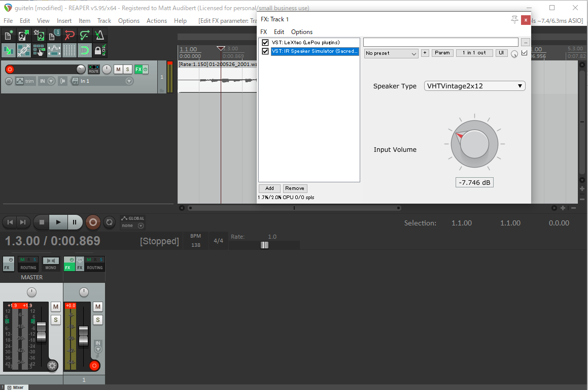Create a new project
Screen dimensions: 588x390
click(x=8, y=35)
